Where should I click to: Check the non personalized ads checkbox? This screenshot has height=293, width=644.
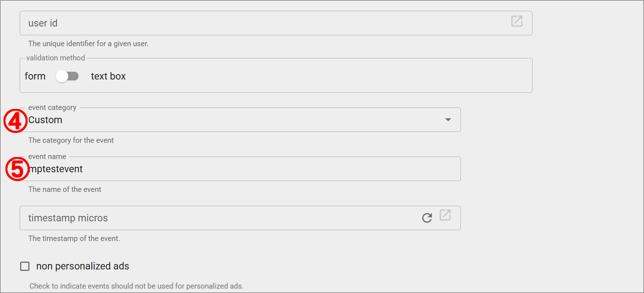pyautogui.click(x=25, y=266)
